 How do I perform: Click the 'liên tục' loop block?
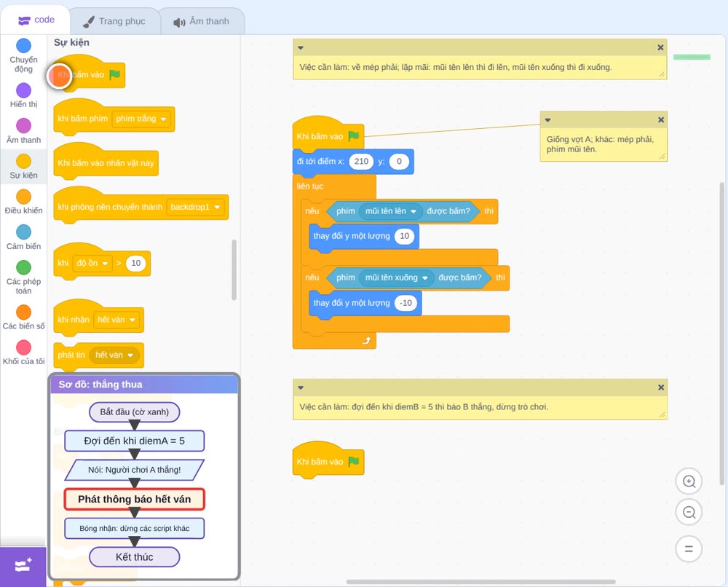[x=309, y=186]
